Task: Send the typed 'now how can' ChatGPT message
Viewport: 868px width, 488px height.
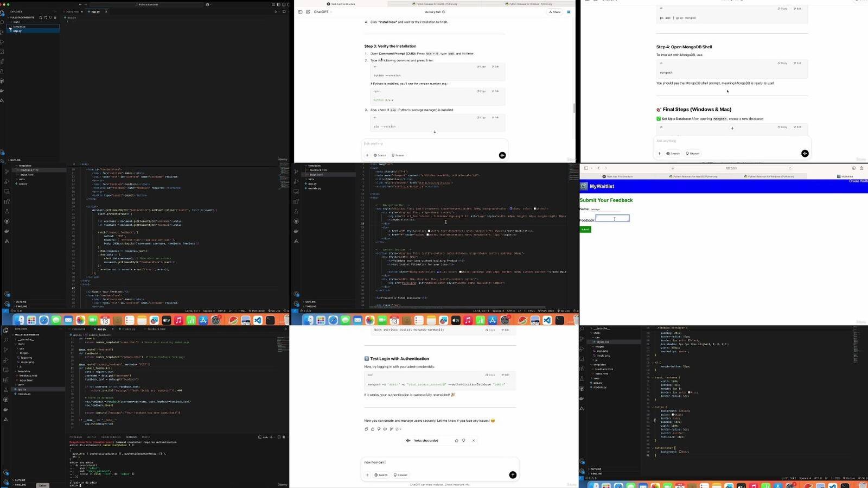Action: tap(513, 475)
